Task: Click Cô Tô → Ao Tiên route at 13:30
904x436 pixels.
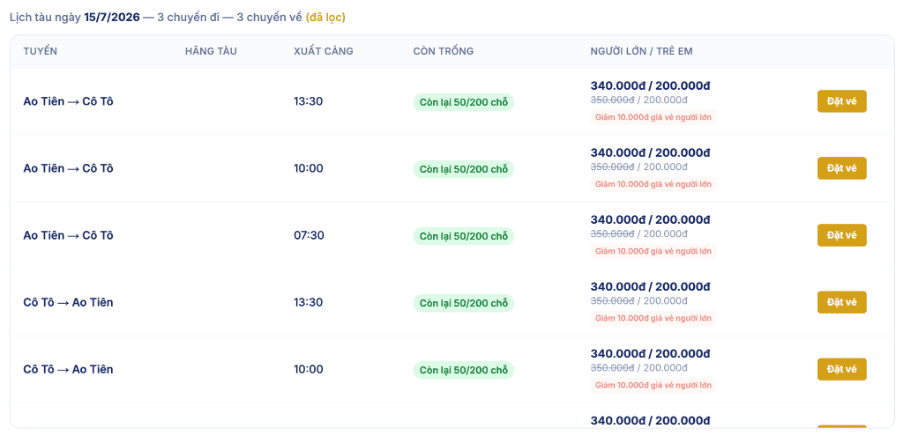Action: 69,302
